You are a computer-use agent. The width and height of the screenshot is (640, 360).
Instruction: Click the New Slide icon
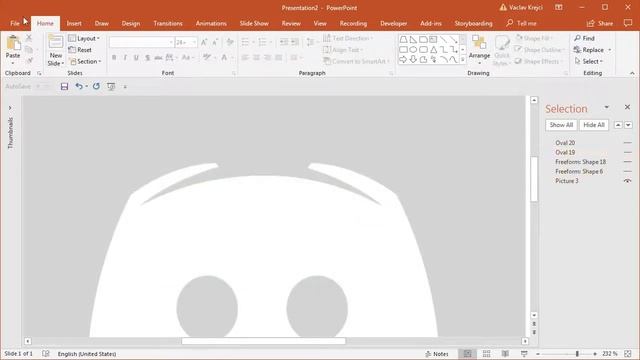56,42
